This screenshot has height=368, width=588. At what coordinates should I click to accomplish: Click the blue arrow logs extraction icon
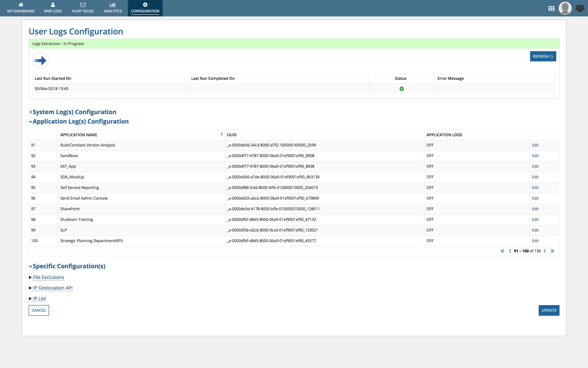coord(40,61)
